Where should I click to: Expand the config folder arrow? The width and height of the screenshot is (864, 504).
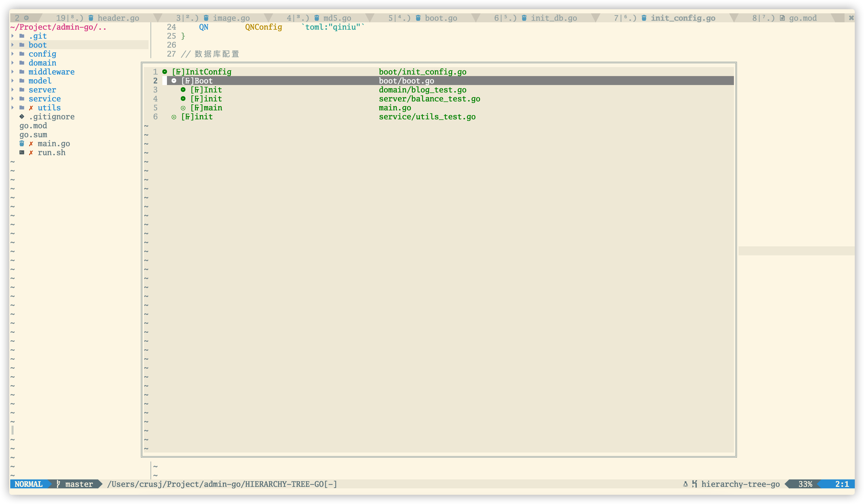pos(13,54)
